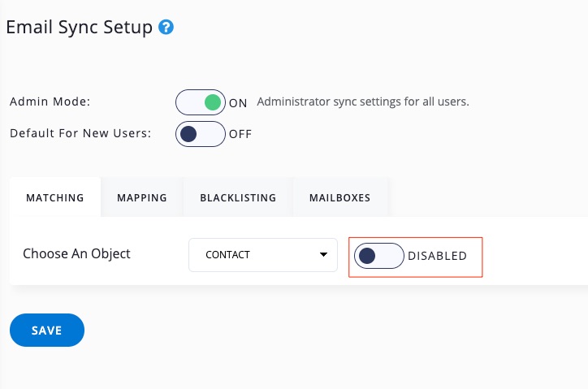Select the Matching tab
This screenshot has width=588, height=389.
click(55, 197)
